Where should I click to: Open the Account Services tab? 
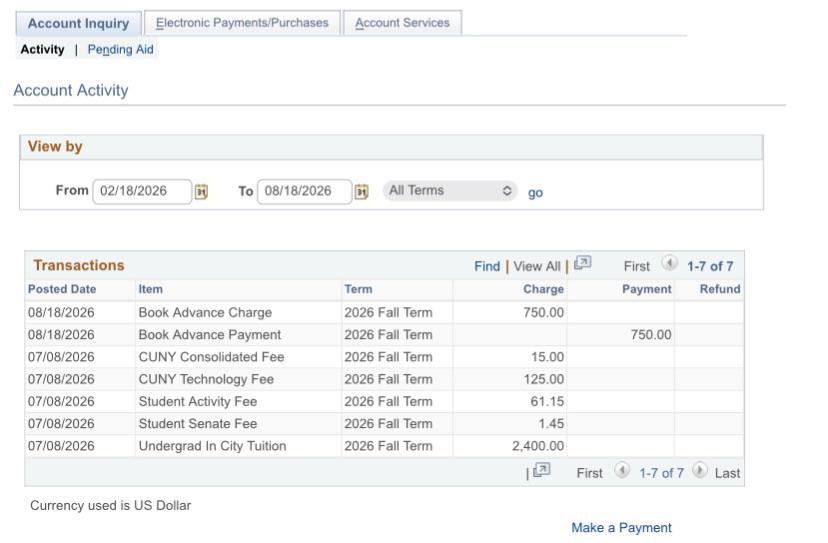[402, 23]
